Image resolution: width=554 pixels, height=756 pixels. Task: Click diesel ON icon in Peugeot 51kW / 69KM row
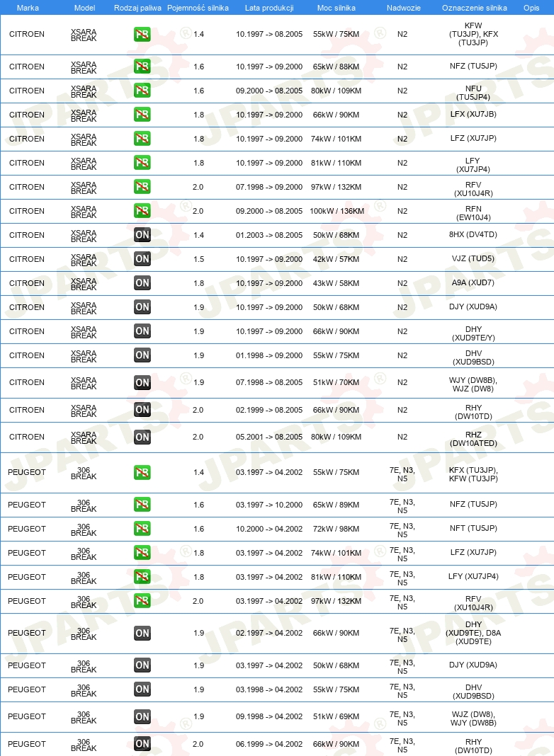[142, 717]
